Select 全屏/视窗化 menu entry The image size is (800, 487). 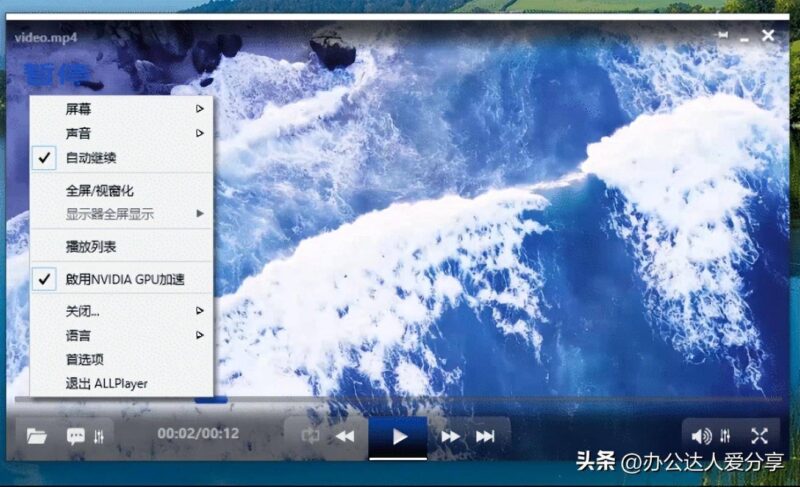(121, 191)
